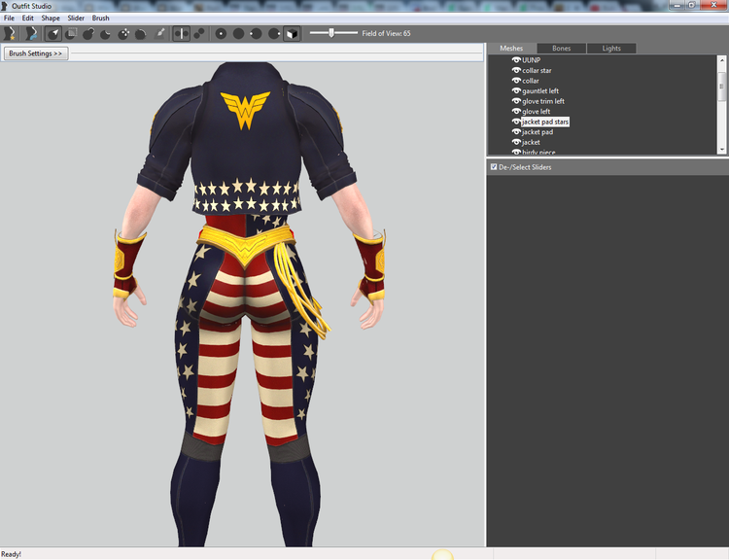The image size is (729, 560).
Task: Switch to the Lights tab
Action: coord(611,49)
